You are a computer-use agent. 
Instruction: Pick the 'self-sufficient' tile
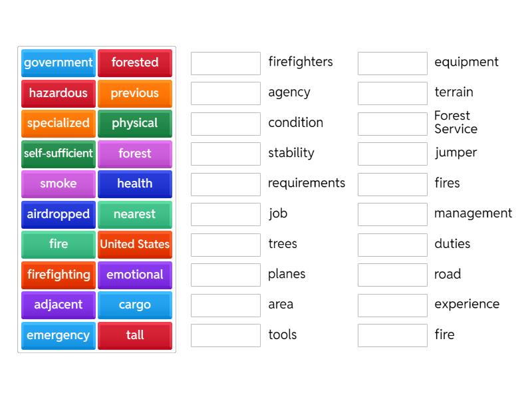click(x=58, y=154)
